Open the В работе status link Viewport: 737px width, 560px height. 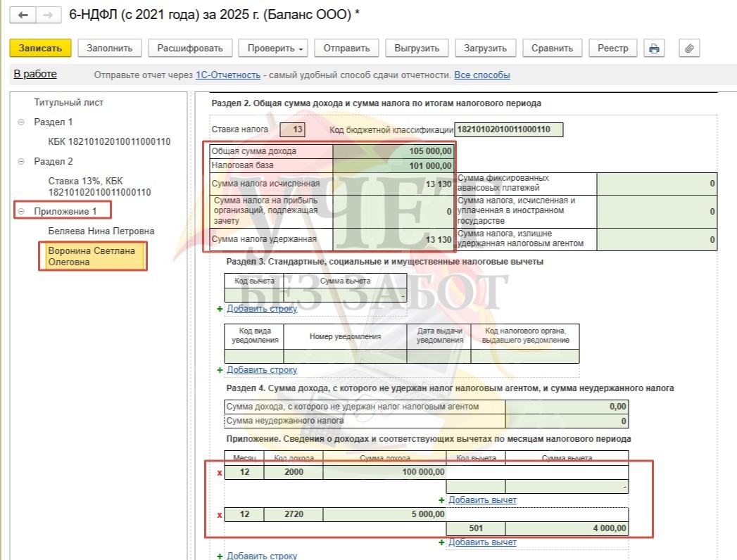click(35, 75)
